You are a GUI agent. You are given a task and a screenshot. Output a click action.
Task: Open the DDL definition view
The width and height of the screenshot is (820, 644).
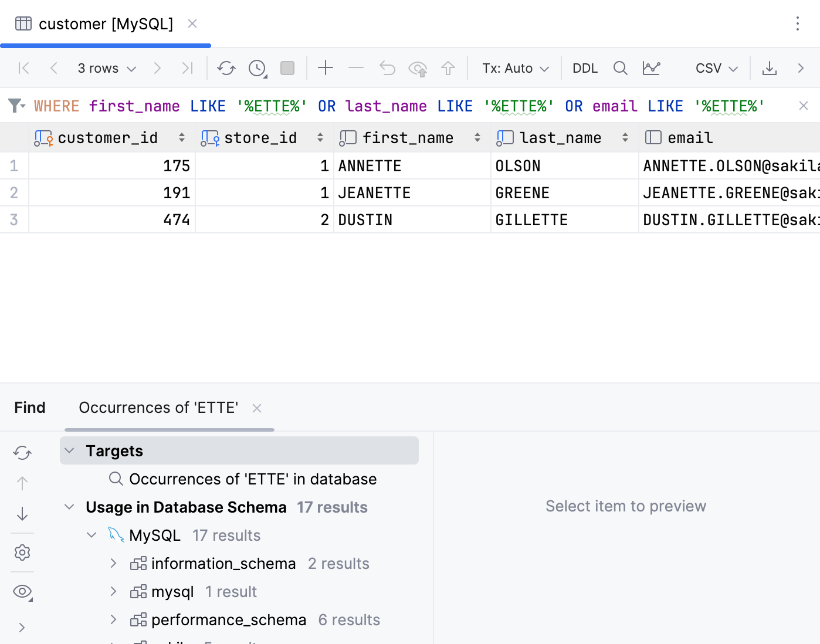(585, 68)
